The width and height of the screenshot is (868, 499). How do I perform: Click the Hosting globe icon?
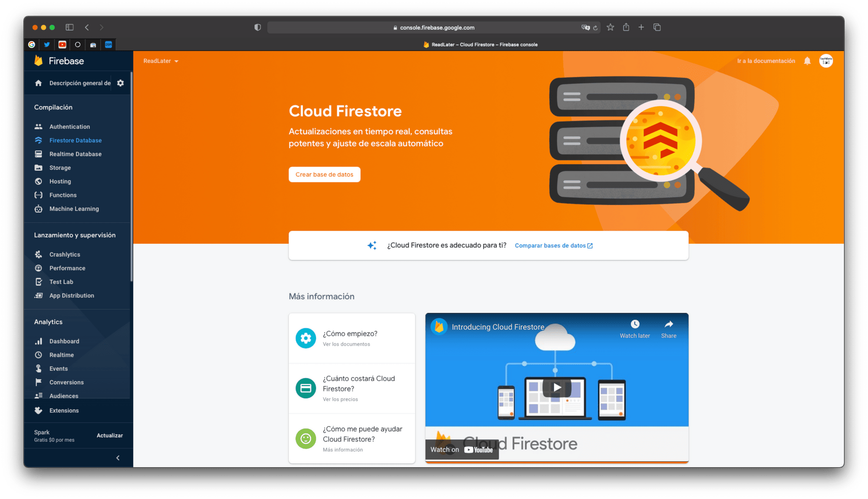coord(38,181)
